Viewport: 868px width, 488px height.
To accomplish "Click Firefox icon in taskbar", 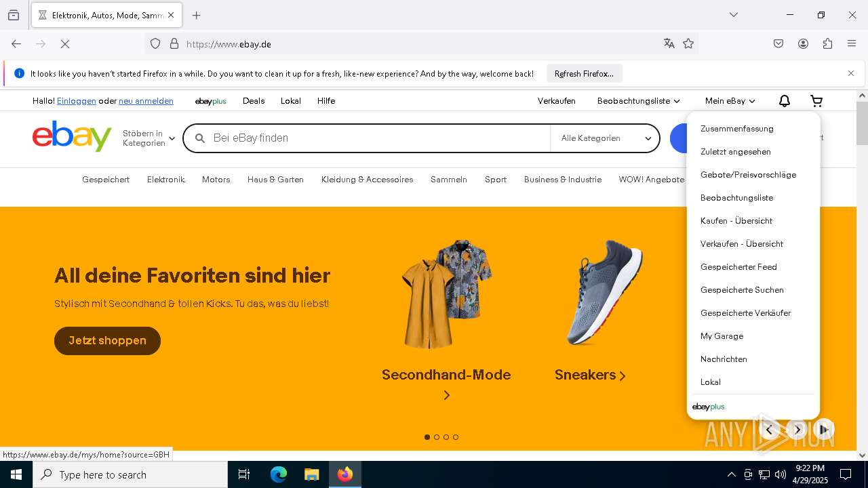I will [345, 474].
